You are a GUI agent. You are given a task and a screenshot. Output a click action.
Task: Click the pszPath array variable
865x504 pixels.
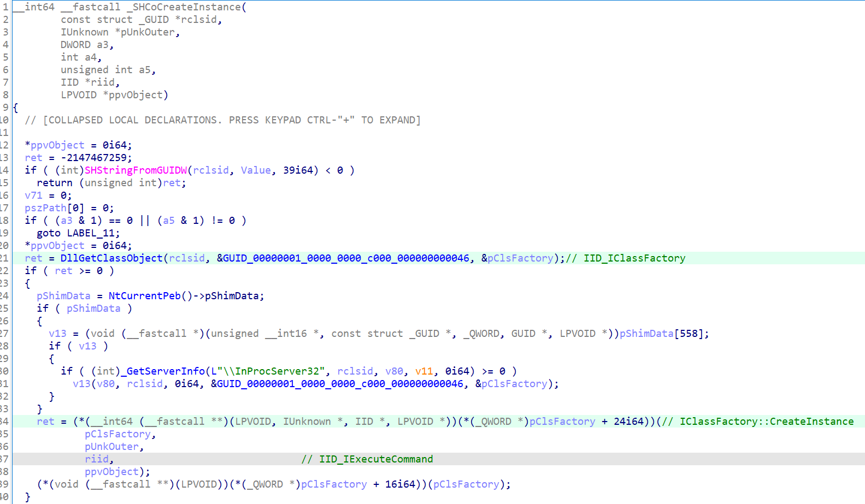pos(45,208)
